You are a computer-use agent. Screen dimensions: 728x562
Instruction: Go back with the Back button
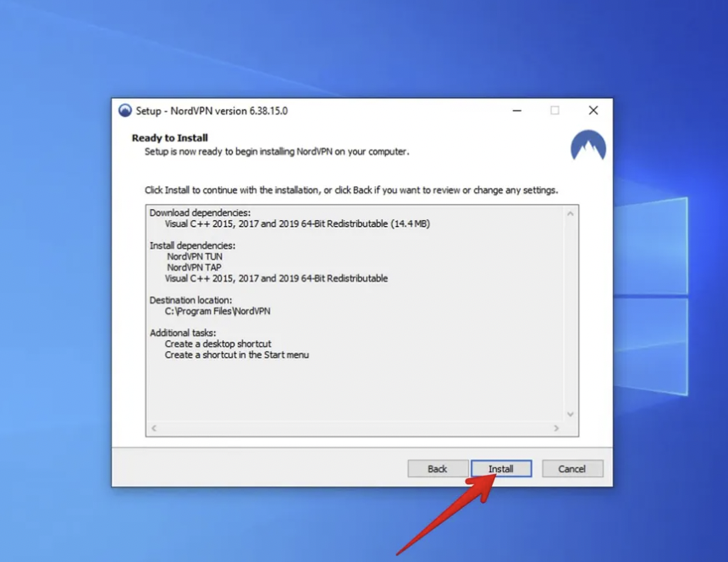click(x=438, y=469)
